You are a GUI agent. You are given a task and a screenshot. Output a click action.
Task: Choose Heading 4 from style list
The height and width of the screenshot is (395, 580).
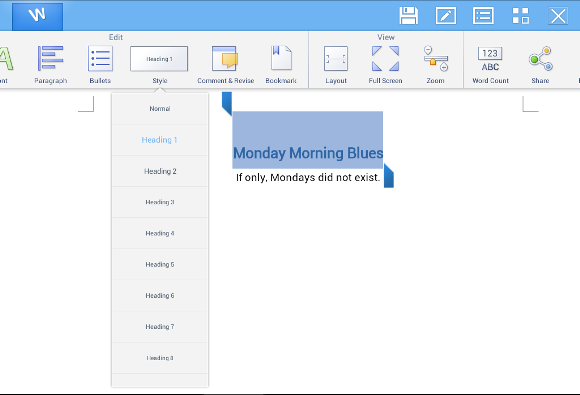(x=160, y=233)
